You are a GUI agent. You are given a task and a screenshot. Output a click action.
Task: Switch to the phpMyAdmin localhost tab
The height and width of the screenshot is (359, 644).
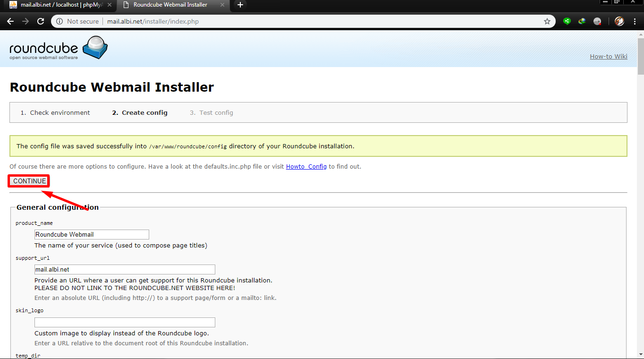point(61,5)
